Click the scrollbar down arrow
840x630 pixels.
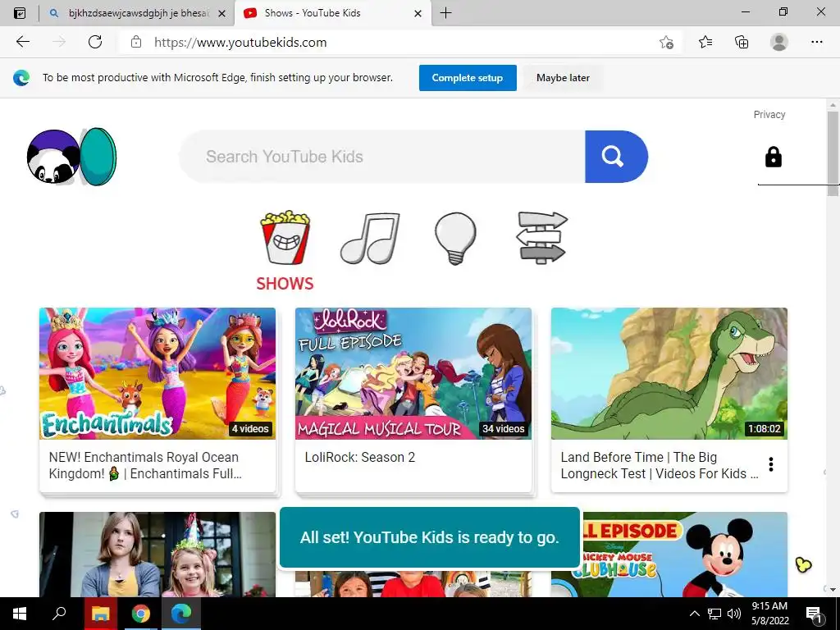[x=833, y=589]
